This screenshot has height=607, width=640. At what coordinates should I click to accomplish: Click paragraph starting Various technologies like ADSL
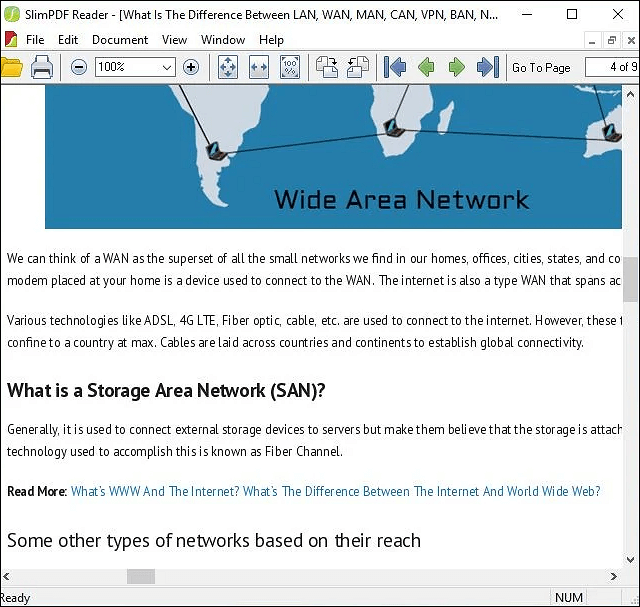pos(314,331)
